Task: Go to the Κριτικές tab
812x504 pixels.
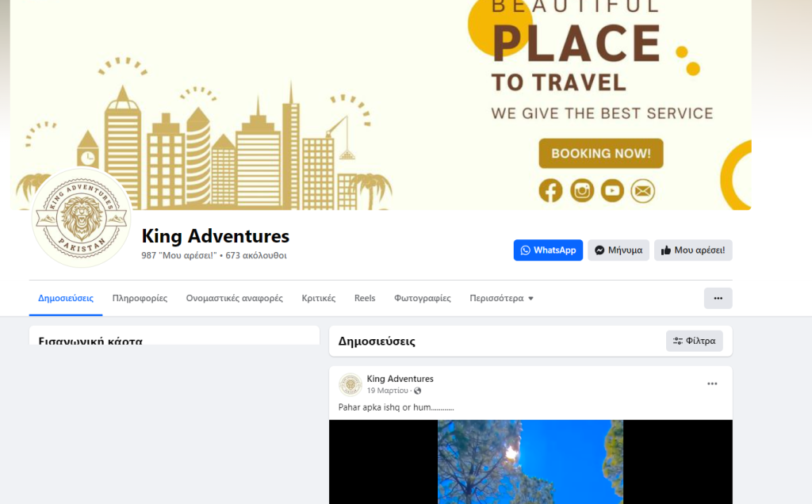Action: 319,298
